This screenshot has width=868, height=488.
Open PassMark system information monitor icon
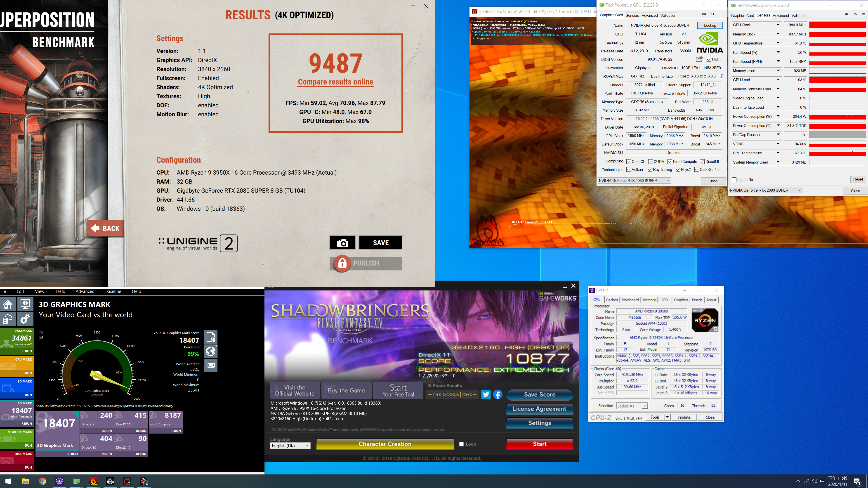(x=25, y=304)
